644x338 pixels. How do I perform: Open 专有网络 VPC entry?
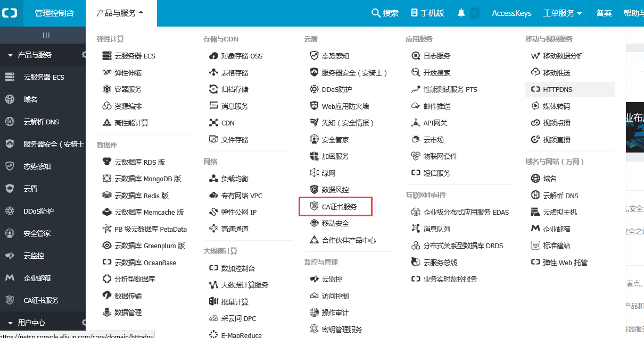[242, 196]
